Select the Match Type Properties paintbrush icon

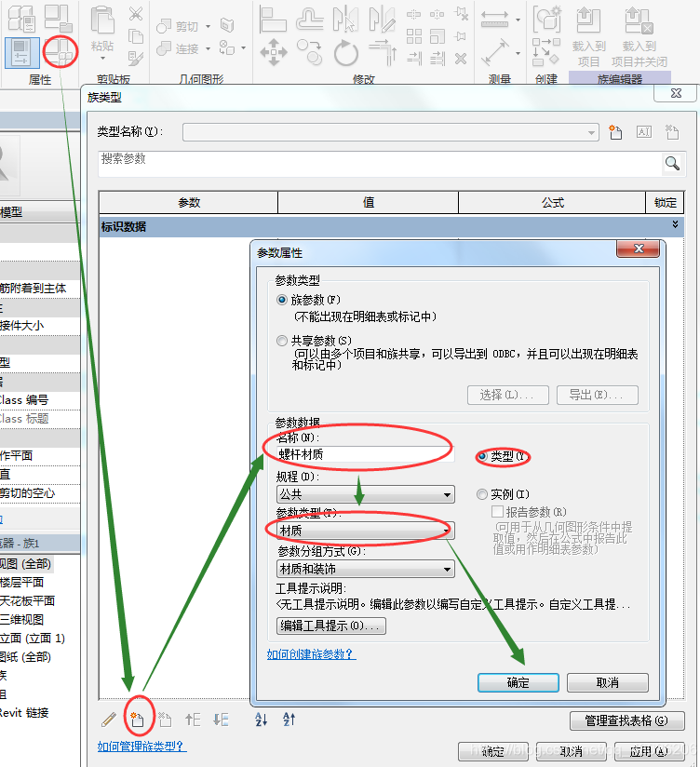[136, 59]
